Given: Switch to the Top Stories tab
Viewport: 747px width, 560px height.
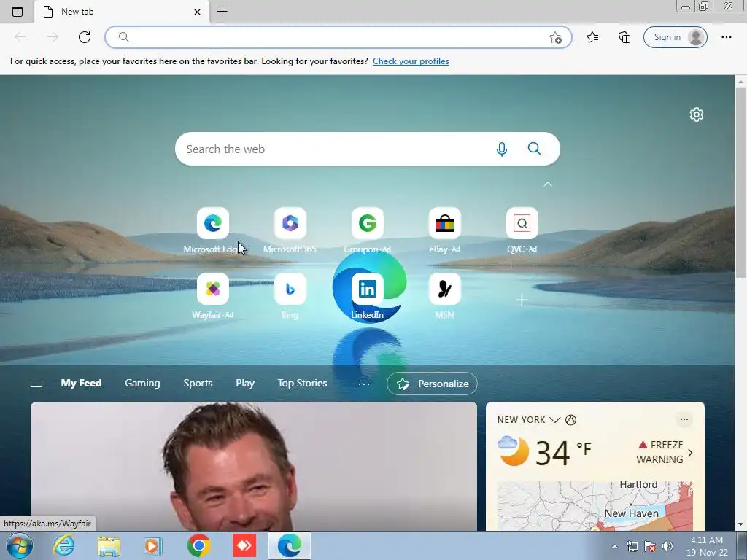Looking at the screenshot, I should point(302,384).
